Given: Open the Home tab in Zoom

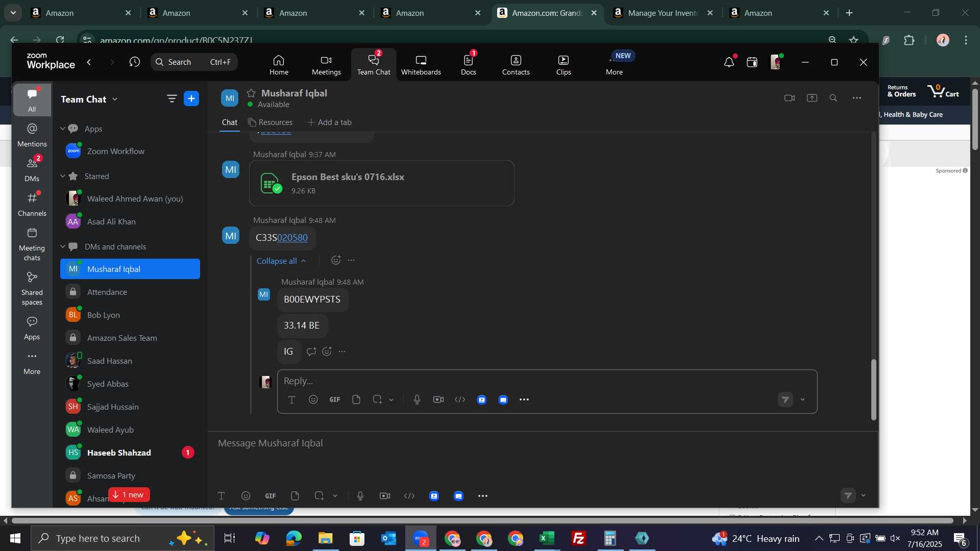Looking at the screenshot, I should [279, 65].
